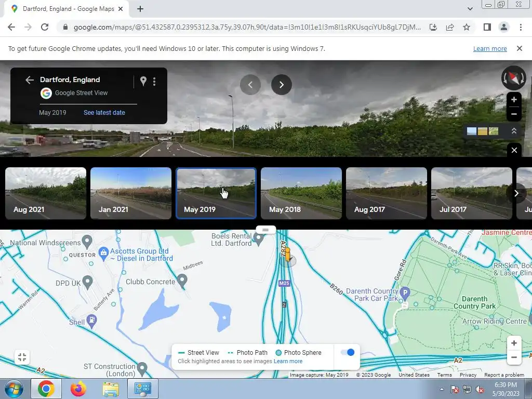Image resolution: width=532 pixels, height=399 pixels.
Task: Open the tab search dropdown arrow
Action: pyautogui.click(x=470, y=9)
